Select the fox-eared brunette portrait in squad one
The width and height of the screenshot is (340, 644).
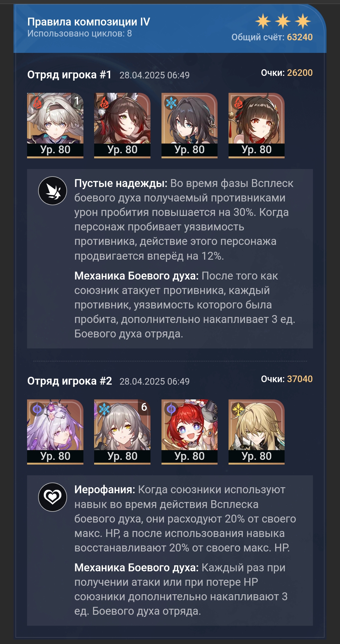[x=122, y=125]
